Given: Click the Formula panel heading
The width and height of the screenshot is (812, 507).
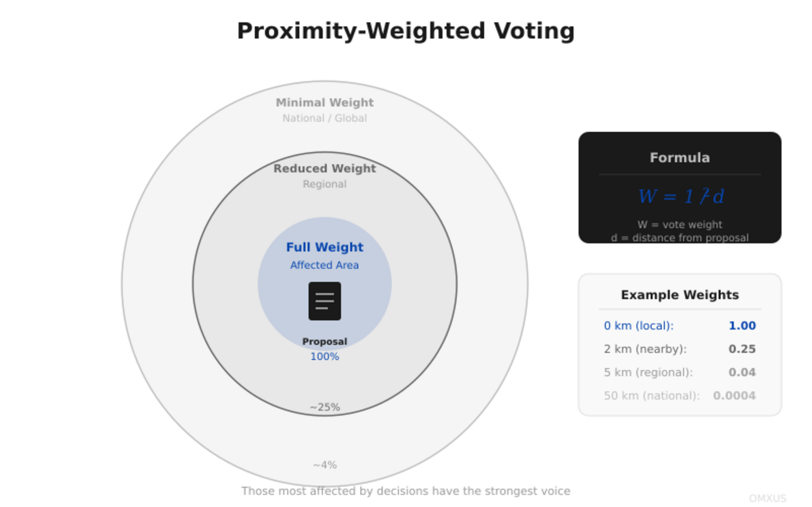Looking at the screenshot, I should [679, 157].
